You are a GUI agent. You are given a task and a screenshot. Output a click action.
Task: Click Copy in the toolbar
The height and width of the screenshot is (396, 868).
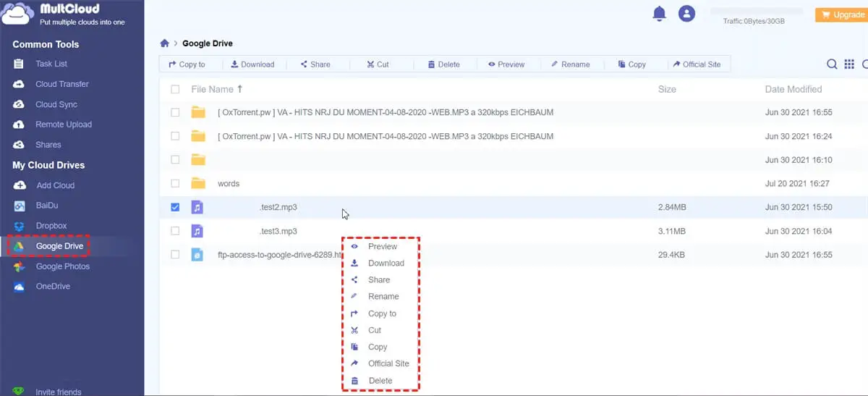coord(632,64)
